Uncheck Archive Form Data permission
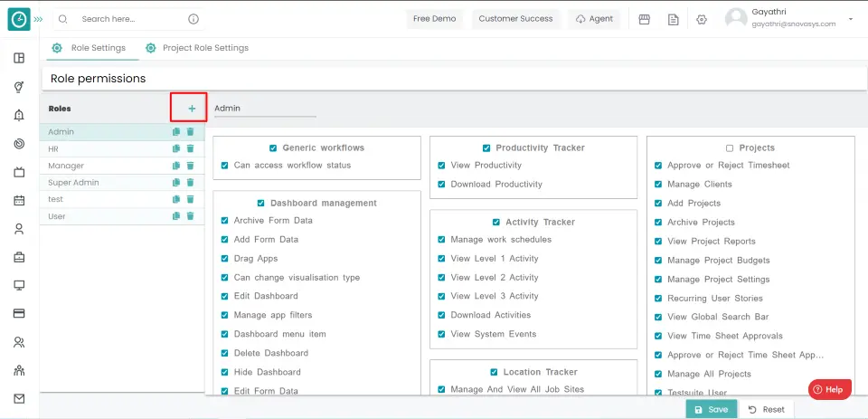This screenshot has height=419, width=868. tap(224, 221)
